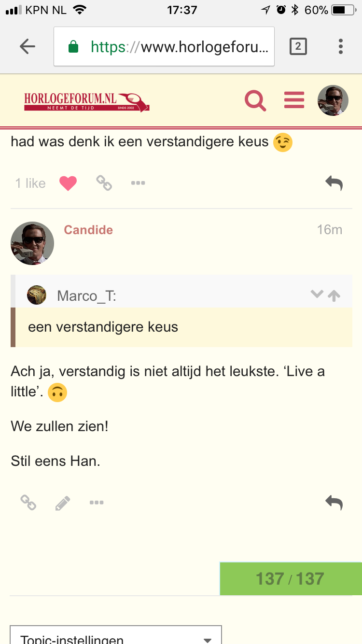Open Chrome three-dot menu
This screenshot has height=644, width=362.
point(341,46)
